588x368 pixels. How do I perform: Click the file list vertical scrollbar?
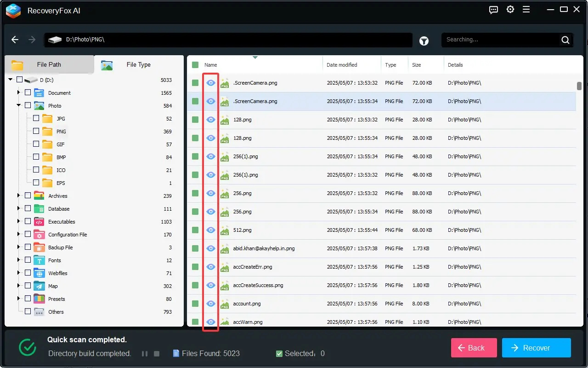click(579, 86)
